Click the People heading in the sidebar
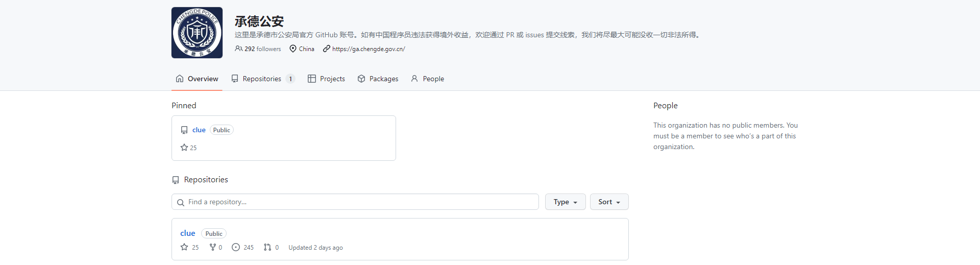 click(666, 105)
